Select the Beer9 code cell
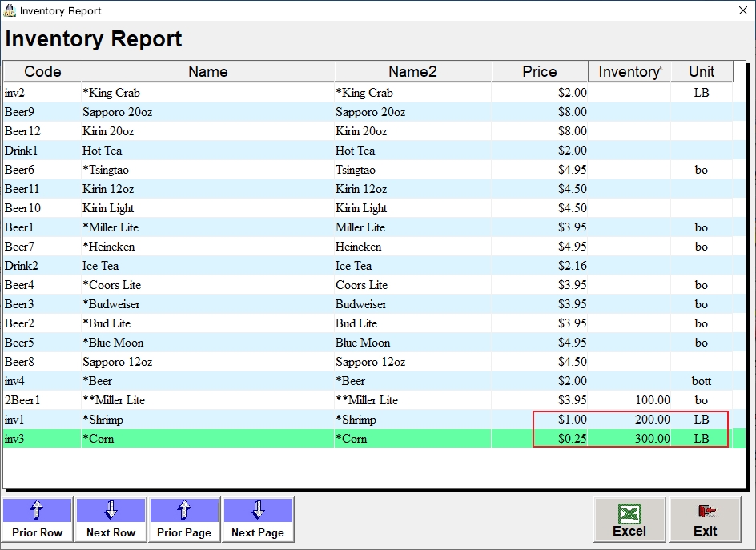 [x=42, y=112]
